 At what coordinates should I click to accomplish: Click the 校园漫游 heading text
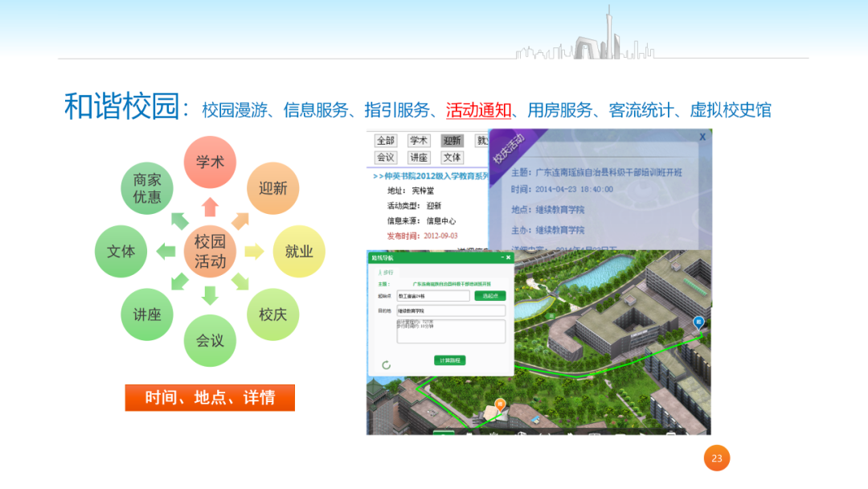pyautogui.click(x=235, y=110)
